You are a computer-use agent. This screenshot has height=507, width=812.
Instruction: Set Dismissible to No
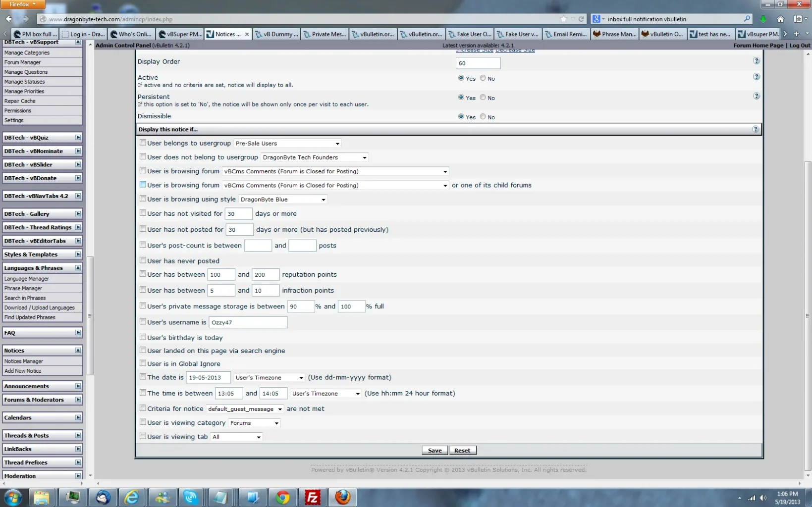pos(483,117)
